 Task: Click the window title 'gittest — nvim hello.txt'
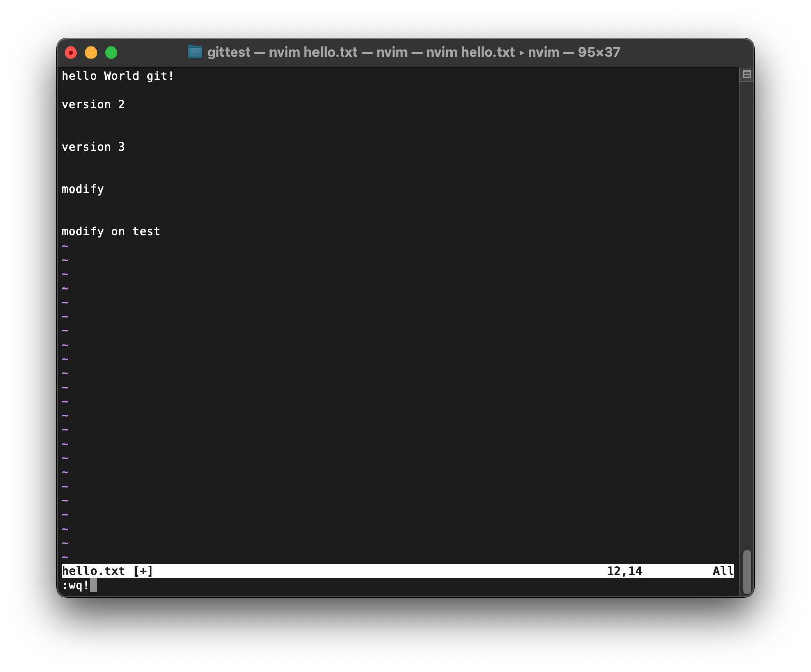[x=282, y=52]
